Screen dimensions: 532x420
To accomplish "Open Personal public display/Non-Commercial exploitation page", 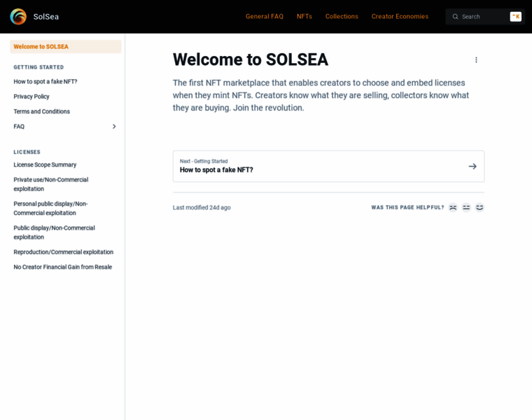I will click(50, 209).
